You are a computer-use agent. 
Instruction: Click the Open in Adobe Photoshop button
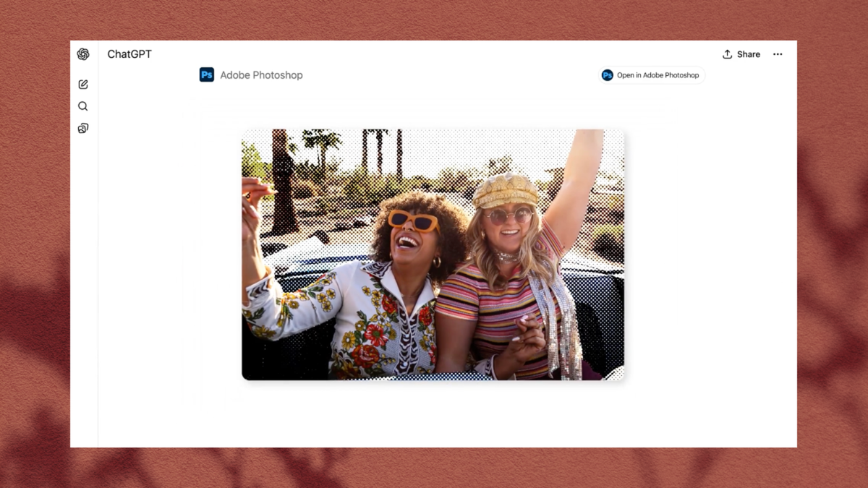651,74
